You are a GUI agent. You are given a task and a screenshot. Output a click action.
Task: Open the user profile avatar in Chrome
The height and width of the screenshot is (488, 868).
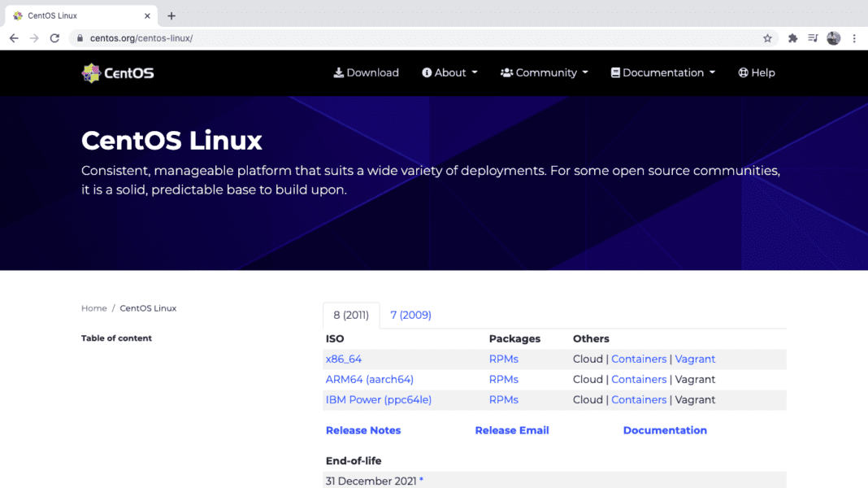click(833, 37)
